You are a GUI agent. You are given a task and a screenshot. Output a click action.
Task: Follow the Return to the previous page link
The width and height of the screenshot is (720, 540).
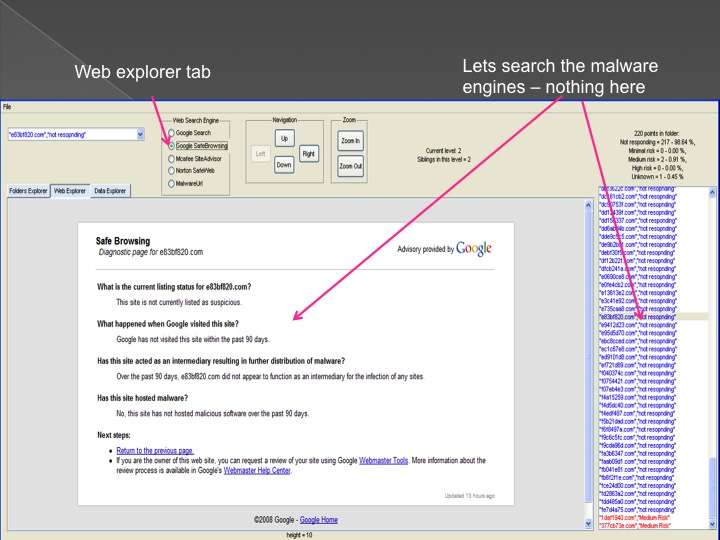(154, 451)
